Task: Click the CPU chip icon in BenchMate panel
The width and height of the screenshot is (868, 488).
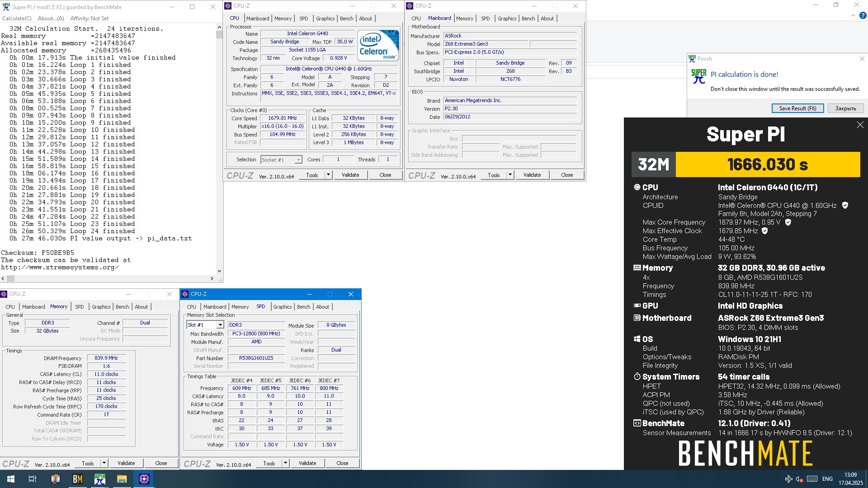Action: coord(637,187)
